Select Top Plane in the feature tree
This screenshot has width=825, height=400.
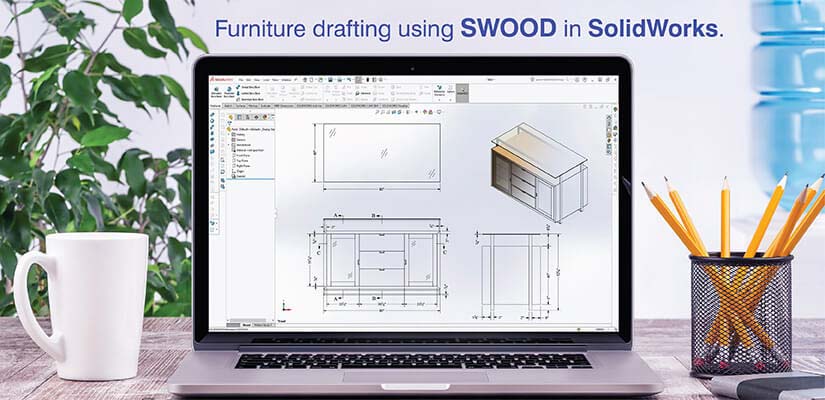pyautogui.click(x=241, y=161)
